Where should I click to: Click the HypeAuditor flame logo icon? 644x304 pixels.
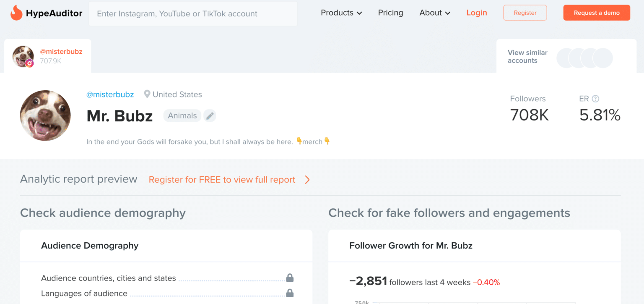(x=16, y=13)
